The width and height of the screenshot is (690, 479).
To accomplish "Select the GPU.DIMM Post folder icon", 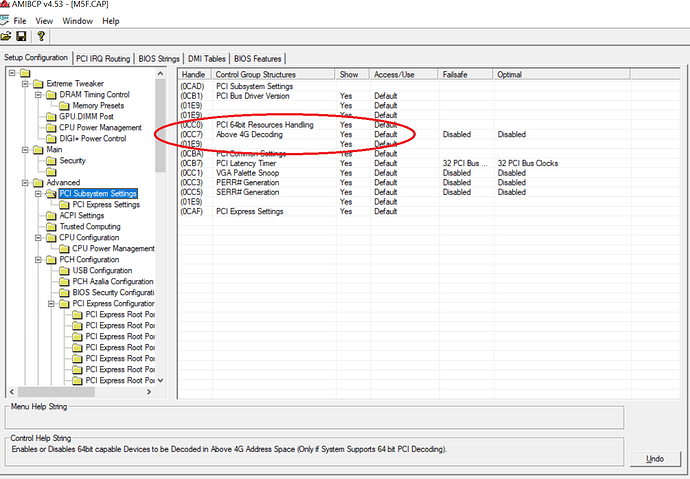I will click(51, 117).
